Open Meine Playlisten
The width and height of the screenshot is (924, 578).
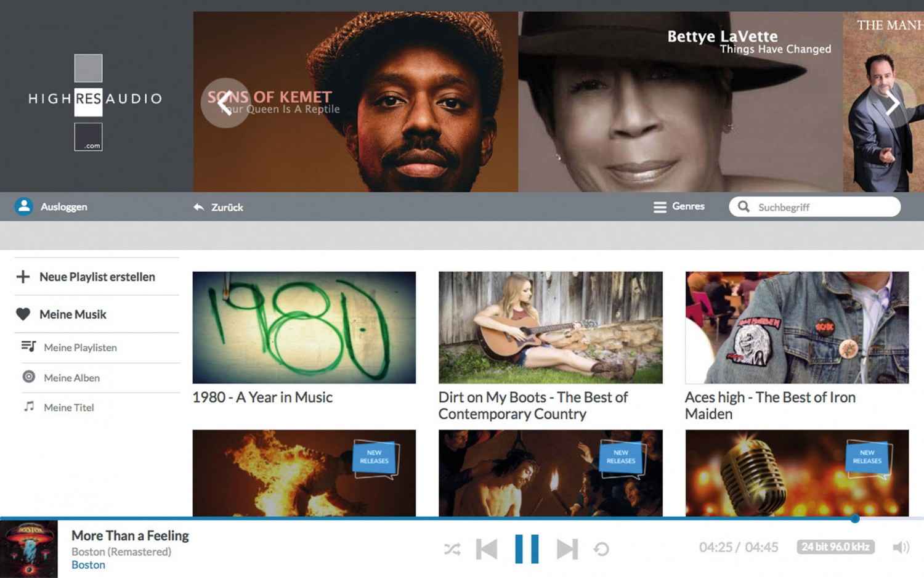(80, 348)
